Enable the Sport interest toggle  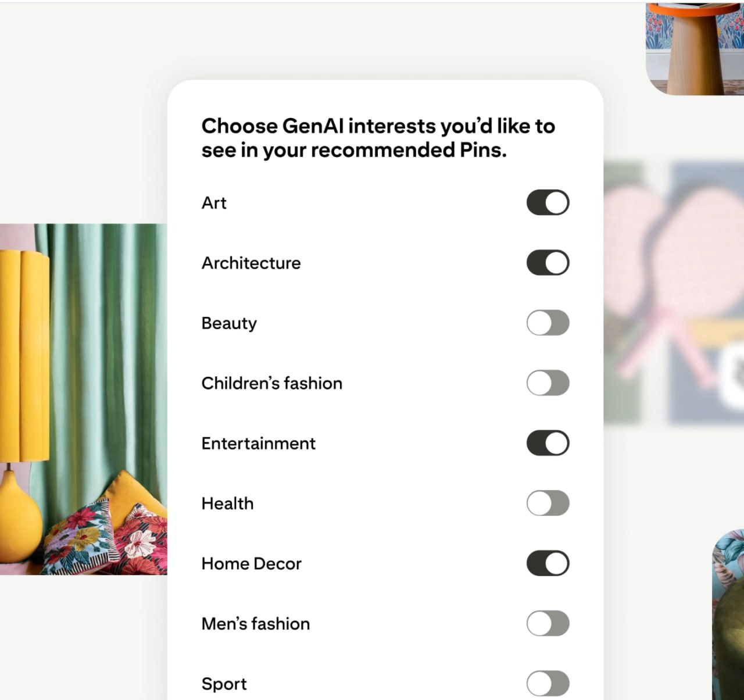(x=548, y=684)
